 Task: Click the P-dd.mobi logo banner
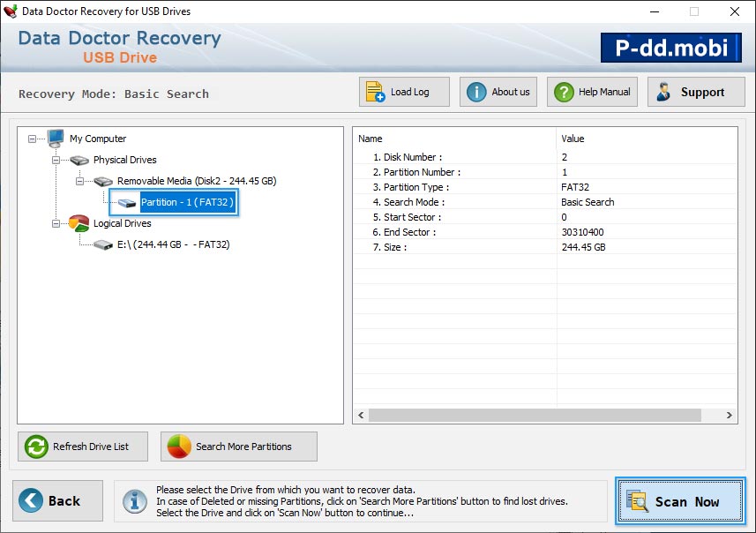point(671,48)
